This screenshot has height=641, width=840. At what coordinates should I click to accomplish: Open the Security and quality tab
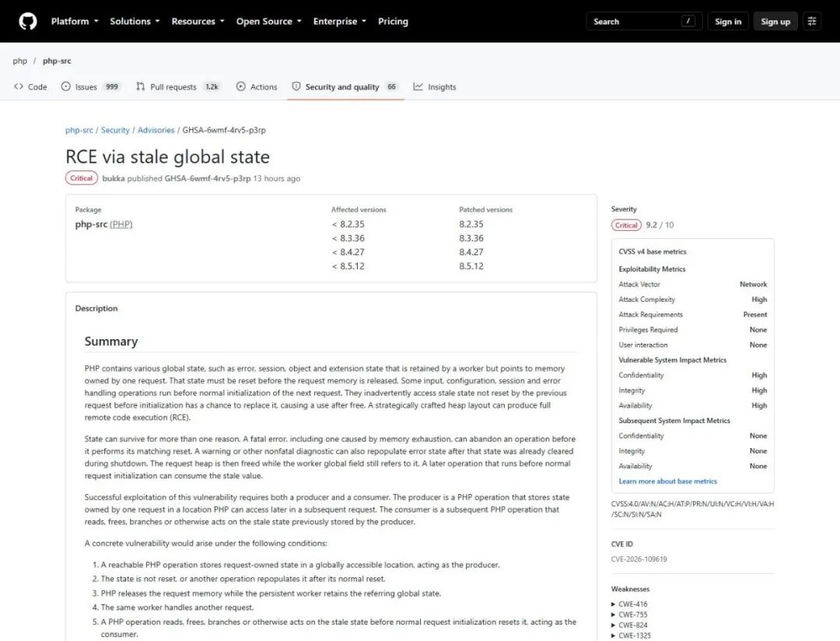click(x=345, y=86)
